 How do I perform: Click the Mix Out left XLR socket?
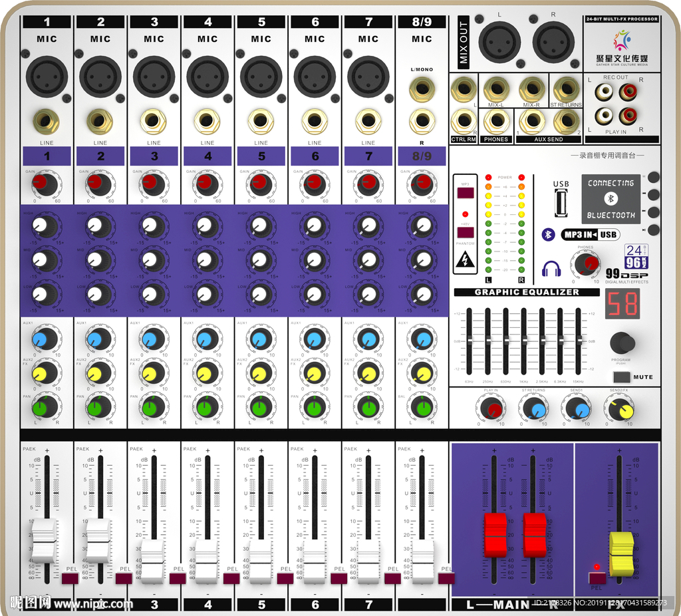point(499,43)
